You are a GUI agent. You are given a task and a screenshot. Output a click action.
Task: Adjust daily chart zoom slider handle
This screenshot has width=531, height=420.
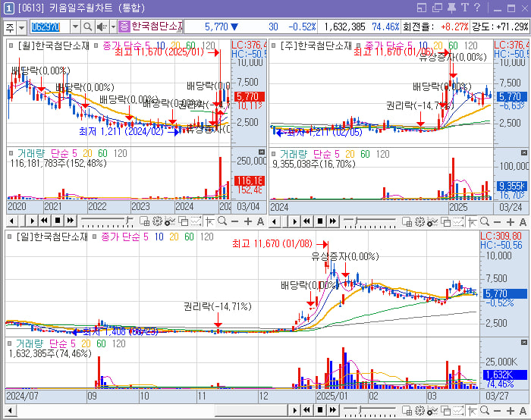coord(360,410)
